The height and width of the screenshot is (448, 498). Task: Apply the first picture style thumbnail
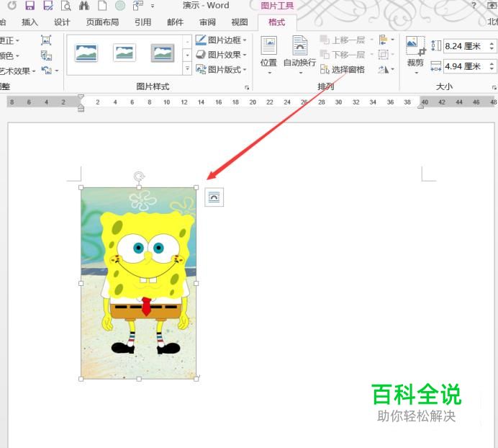coord(86,53)
